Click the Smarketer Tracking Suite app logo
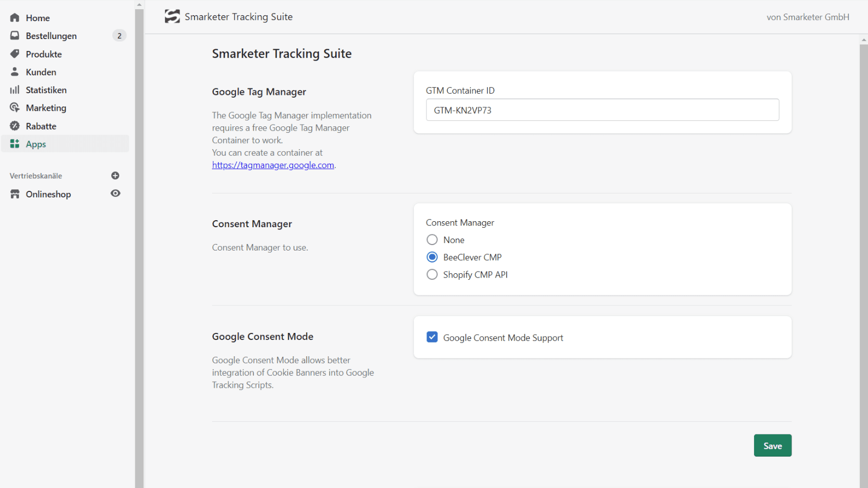 pos(172,16)
